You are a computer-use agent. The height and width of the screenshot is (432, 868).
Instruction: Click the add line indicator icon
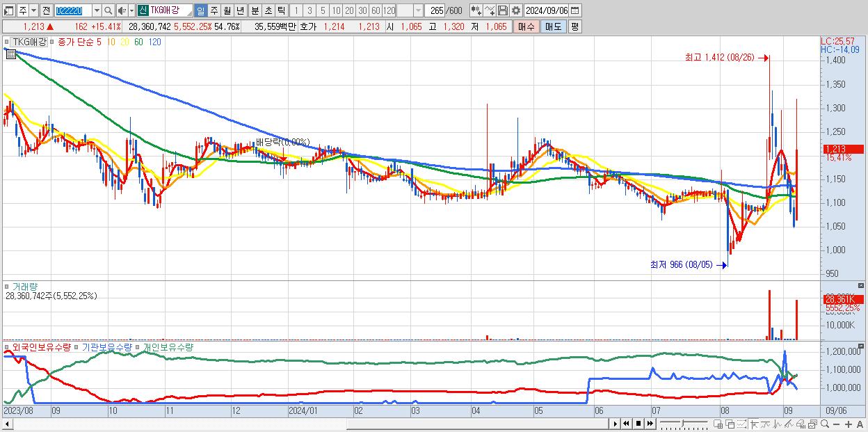click(x=490, y=10)
